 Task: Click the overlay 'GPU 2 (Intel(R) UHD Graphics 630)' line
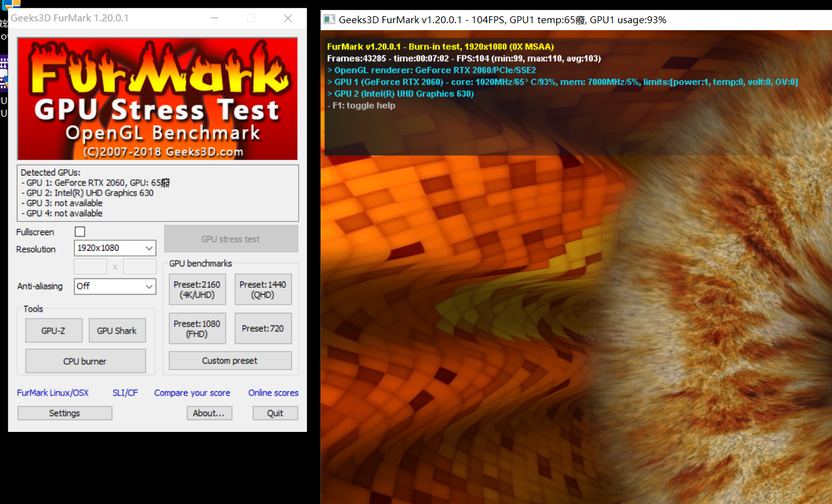click(x=400, y=94)
